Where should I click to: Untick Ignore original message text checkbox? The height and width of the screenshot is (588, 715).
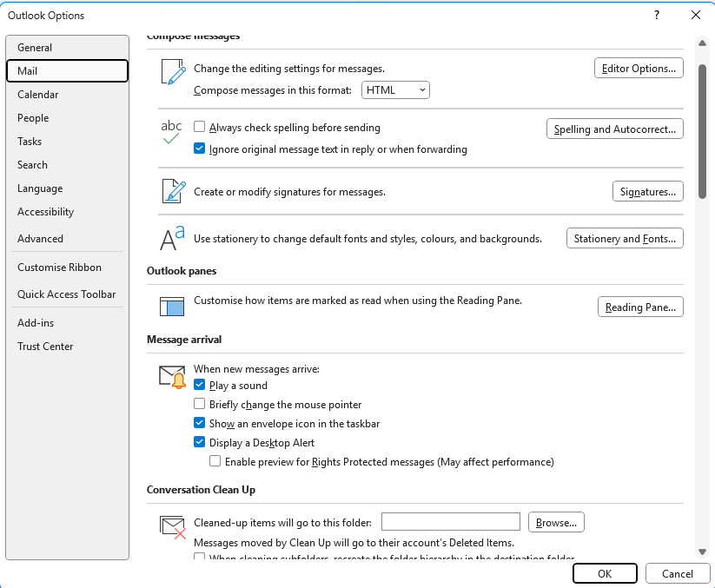(x=199, y=149)
